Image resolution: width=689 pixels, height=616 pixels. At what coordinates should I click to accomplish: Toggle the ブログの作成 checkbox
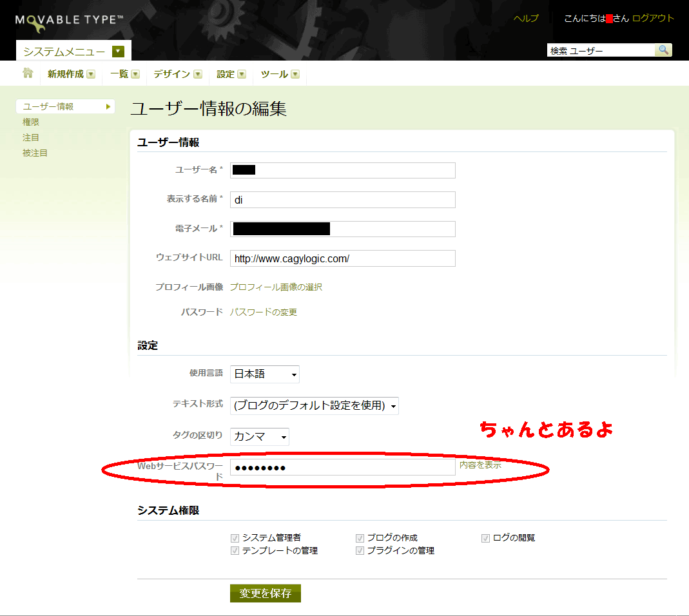click(x=360, y=538)
